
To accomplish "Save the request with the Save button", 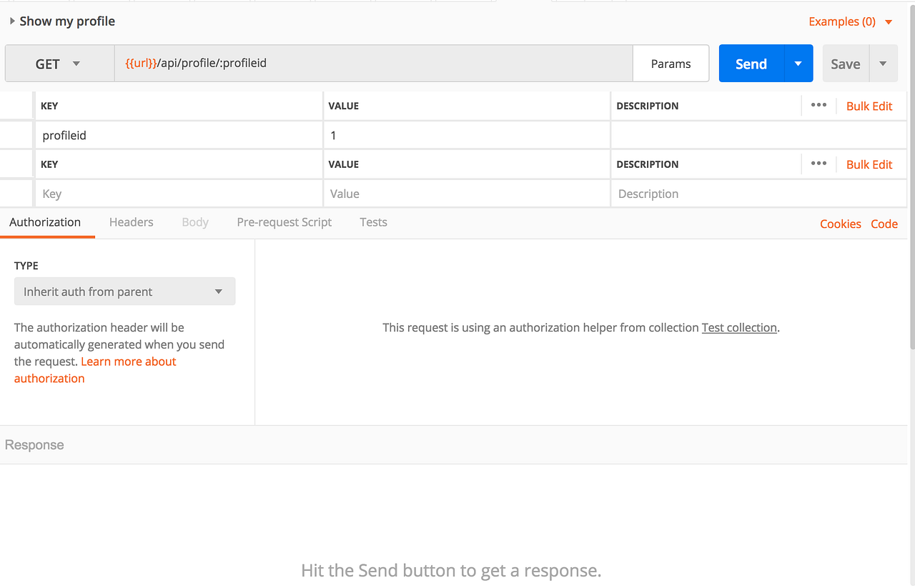I will [x=845, y=63].
